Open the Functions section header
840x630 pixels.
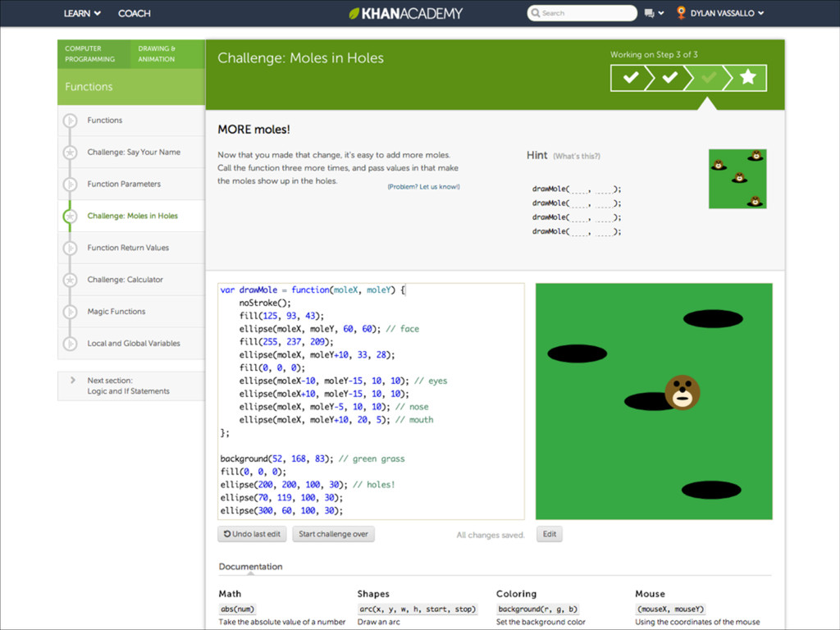[x=131, y=87]
